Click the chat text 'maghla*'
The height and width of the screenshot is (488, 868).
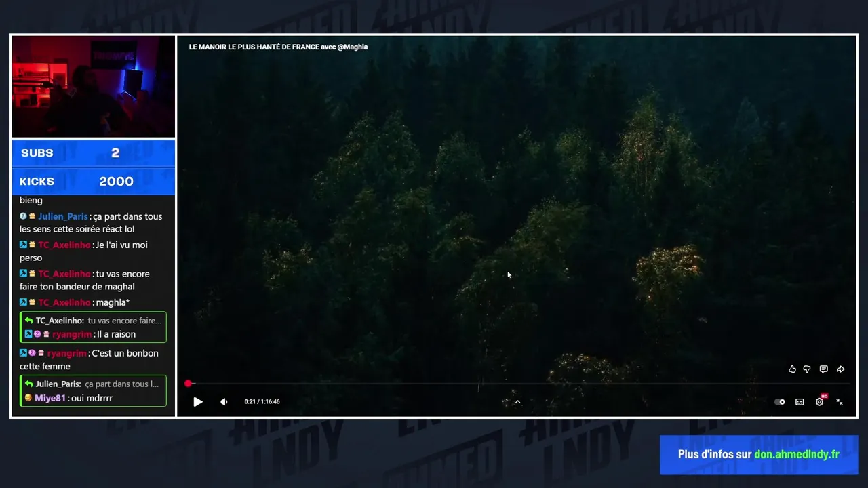coord(113,302)
